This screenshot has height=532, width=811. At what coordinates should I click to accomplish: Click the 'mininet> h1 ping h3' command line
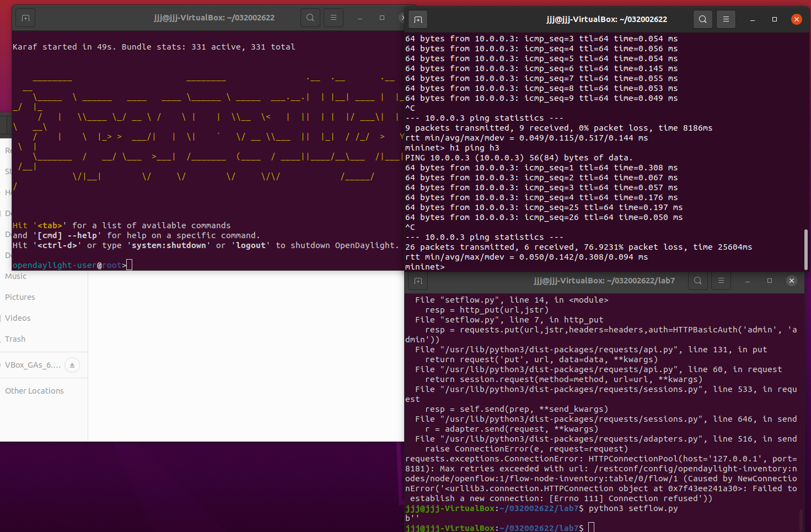pos(452,148)
